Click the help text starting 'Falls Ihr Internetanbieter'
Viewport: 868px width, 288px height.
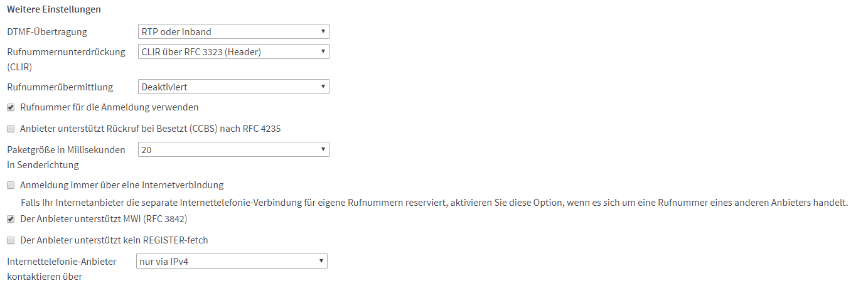tap(434, 203)
